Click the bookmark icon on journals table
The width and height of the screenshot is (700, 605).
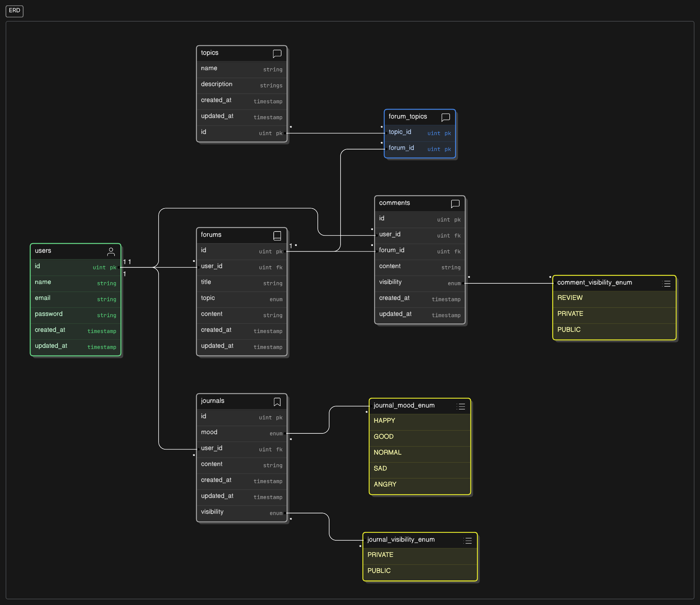(x=277, y=402)
